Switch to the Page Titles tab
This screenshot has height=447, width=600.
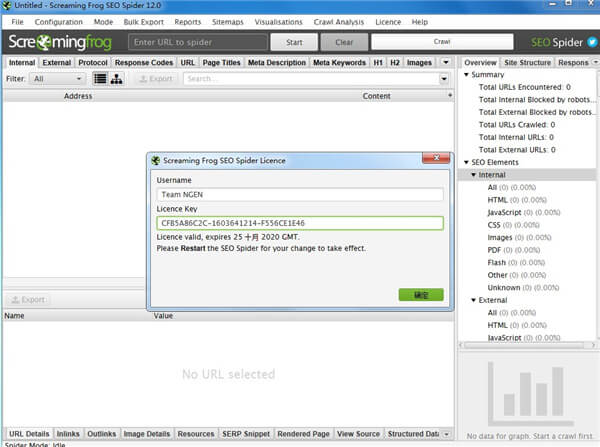tap(222, 62)
